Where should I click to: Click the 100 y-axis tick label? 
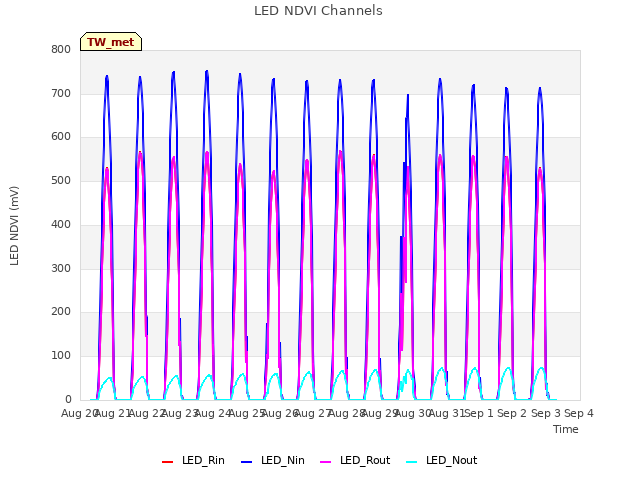pyautogui.click(x=61, y=356)
